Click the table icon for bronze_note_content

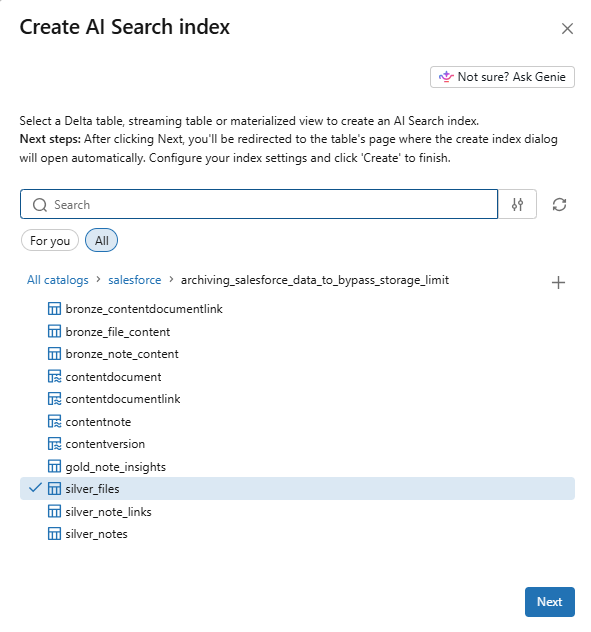click(54, 354)
